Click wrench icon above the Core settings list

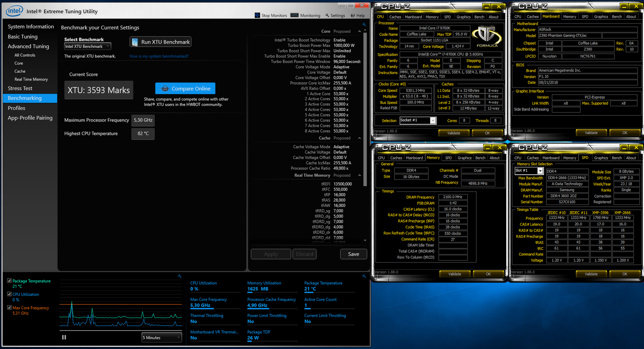pos(364,24)
